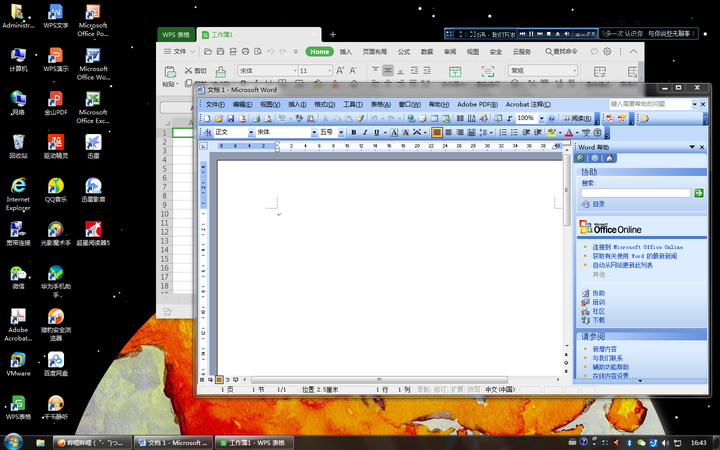The height and width of the screenshot is (450, 720).
Task: Toggle the 修订 status bar indicator
Action: point(440,390)
